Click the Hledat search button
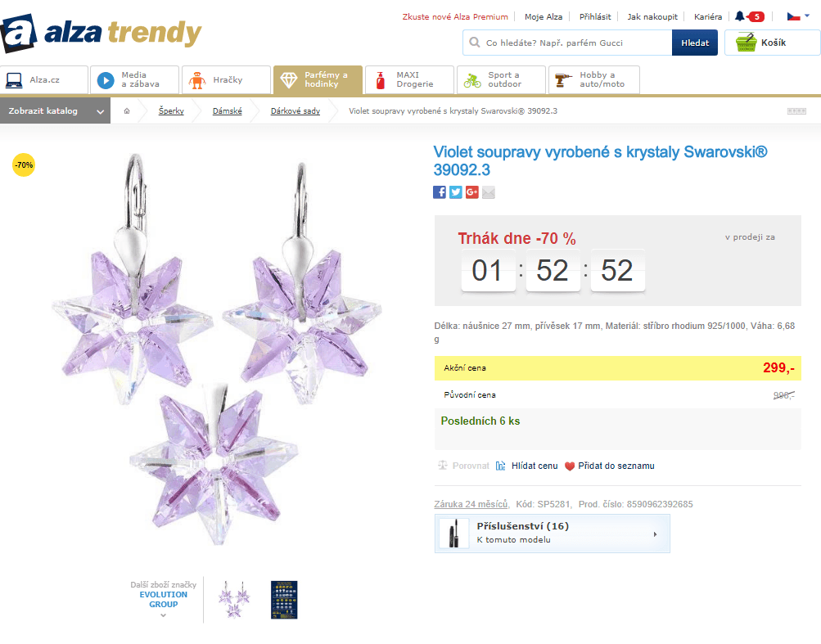Image resolution: width=821 pixels, height=644 pixels. [694, 42]
